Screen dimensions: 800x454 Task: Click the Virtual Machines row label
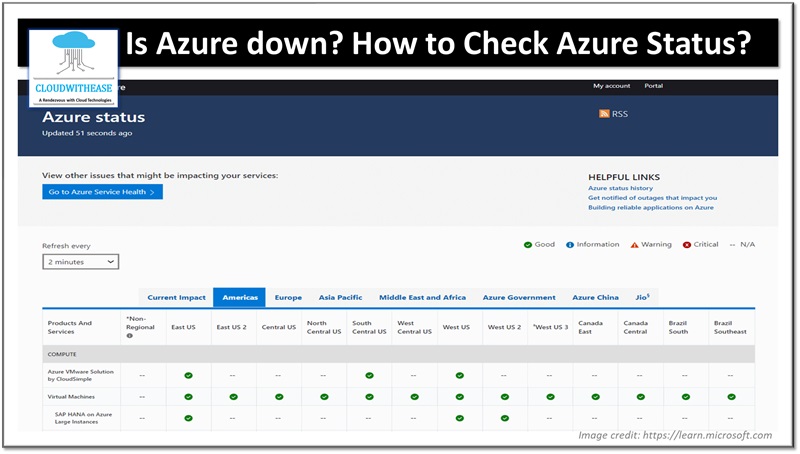(71, 397)
